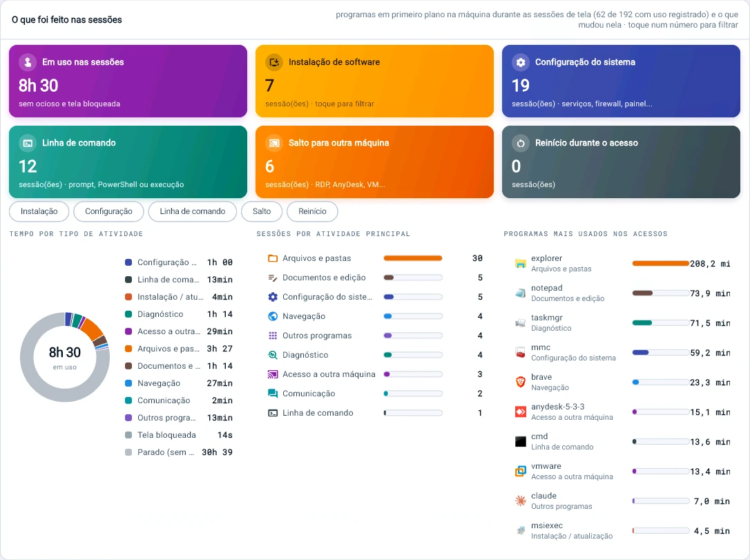Click the explorer program icon
This screenshot has width=750, height=560.
click(521, 264)
